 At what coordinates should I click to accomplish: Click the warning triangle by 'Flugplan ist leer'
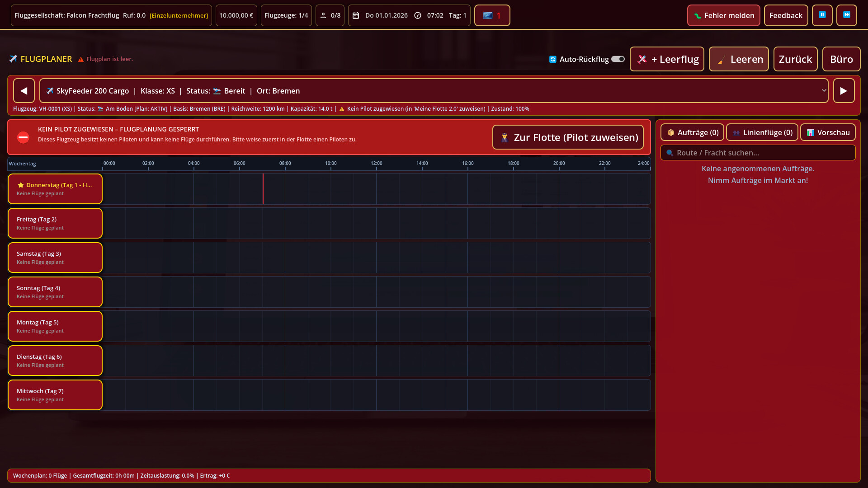tap(81, 59)
